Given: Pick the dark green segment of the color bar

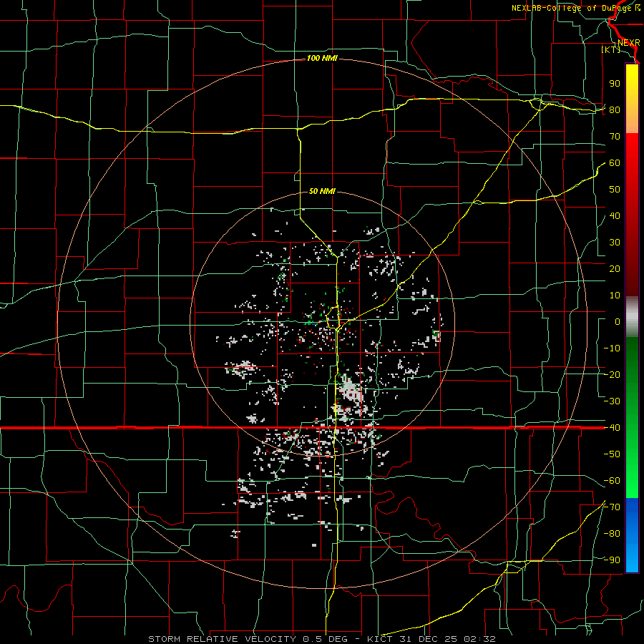Looking at the screenshot, I should pos(632,361).
